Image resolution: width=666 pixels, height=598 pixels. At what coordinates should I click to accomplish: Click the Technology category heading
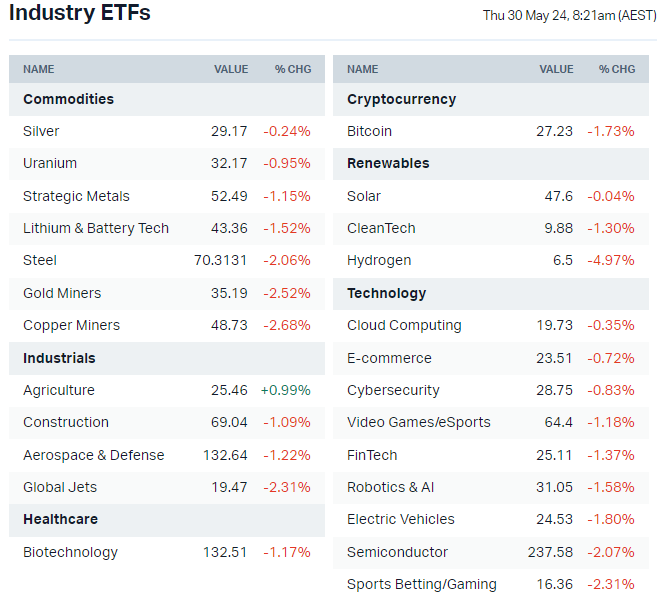pos(386,293)
